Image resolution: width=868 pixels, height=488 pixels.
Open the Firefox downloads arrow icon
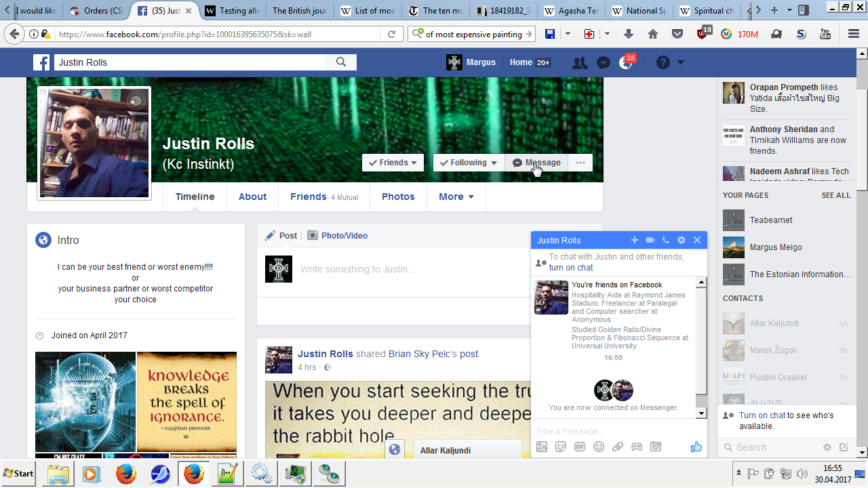coord(629,34)
